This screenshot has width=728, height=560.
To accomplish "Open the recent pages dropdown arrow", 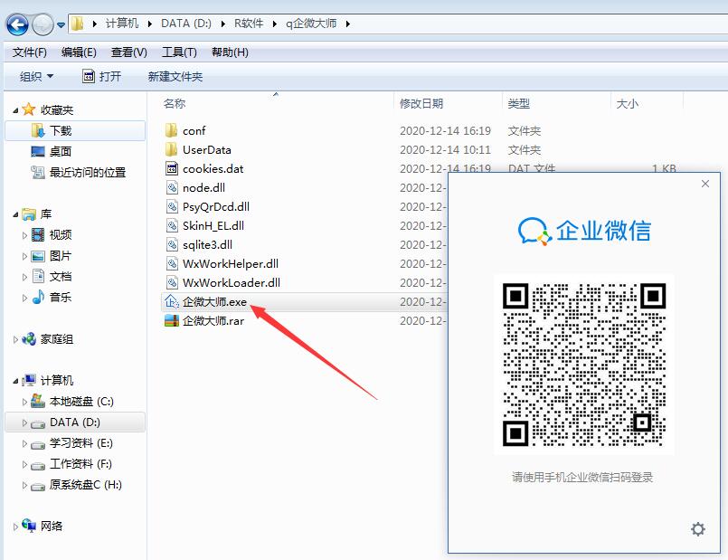I will click(61, 24).
